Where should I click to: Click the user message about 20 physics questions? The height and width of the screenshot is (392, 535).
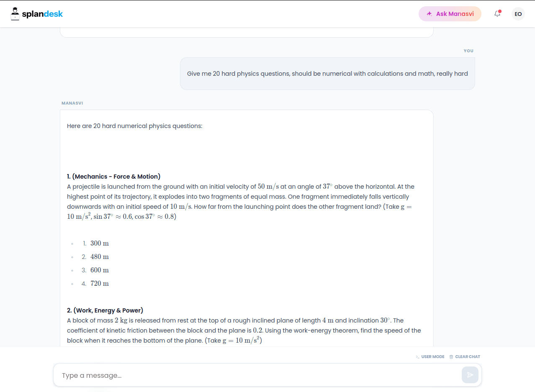(327, 74)
